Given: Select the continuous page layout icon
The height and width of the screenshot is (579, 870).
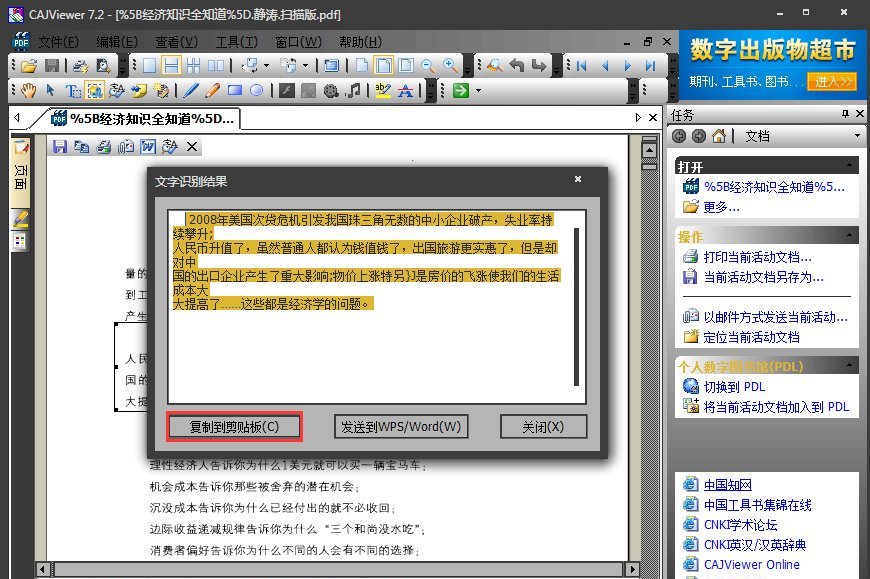Looking at the screenshot, I should [171, 65].
